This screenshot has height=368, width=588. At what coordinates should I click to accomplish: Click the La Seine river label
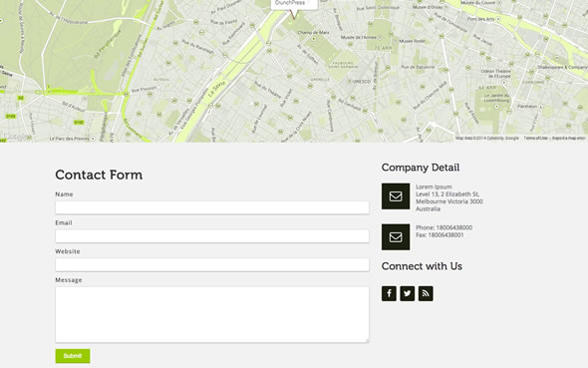click(x=216, y=89)
